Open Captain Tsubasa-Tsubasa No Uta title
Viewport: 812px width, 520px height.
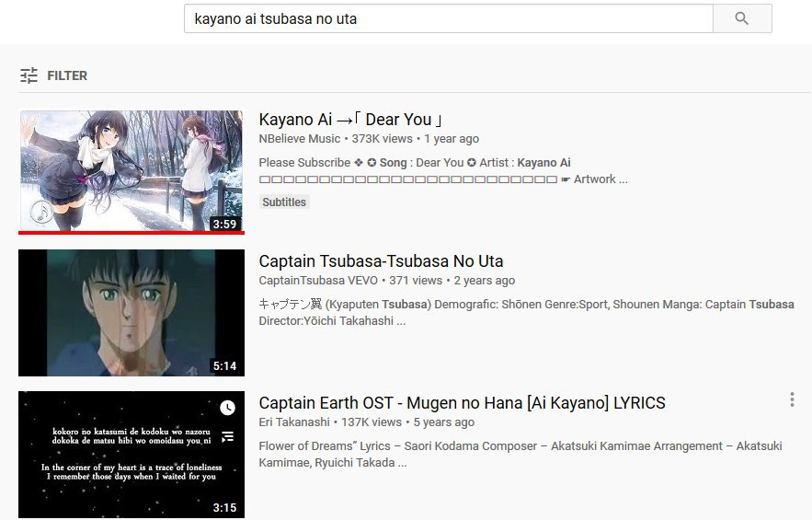click(381, 261)
